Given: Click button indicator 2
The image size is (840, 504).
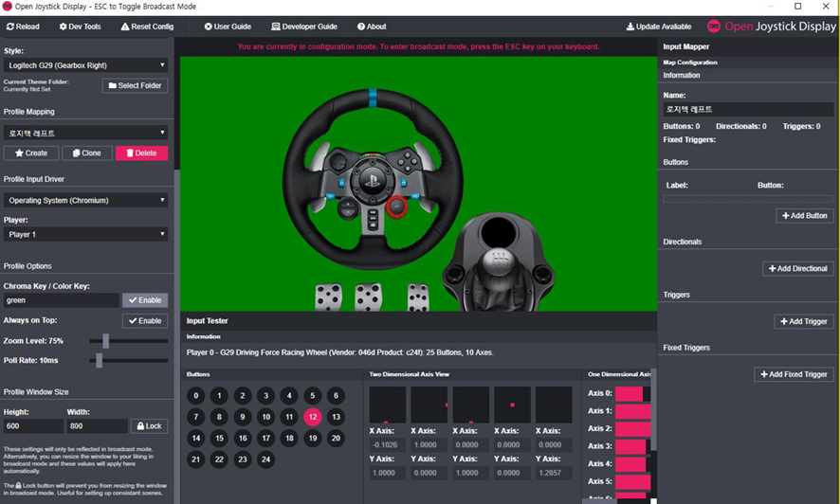Looking at the screenshot, I should (243, 396).
